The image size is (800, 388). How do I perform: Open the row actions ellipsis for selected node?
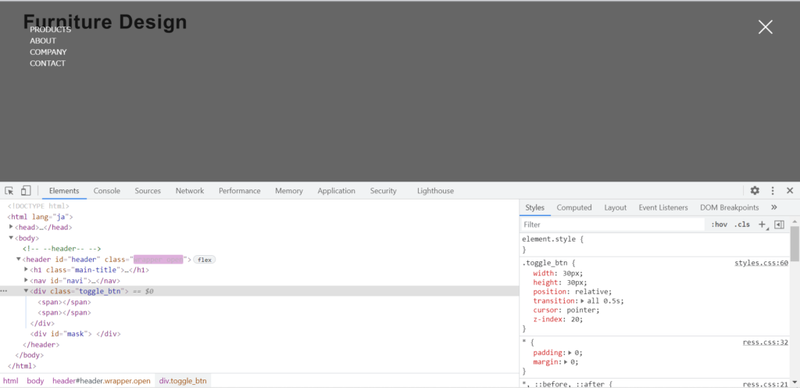click(x=4, y=291)
